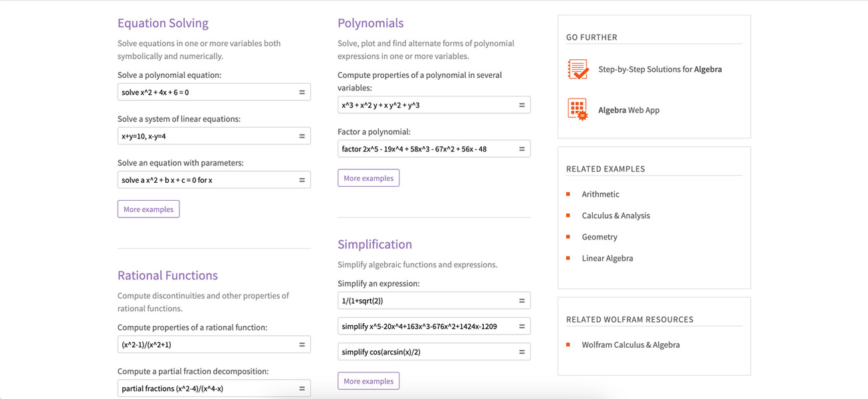868x399 pixels.
Task: Go to Calculus & Analysis examples
Action: pos(615,215)
